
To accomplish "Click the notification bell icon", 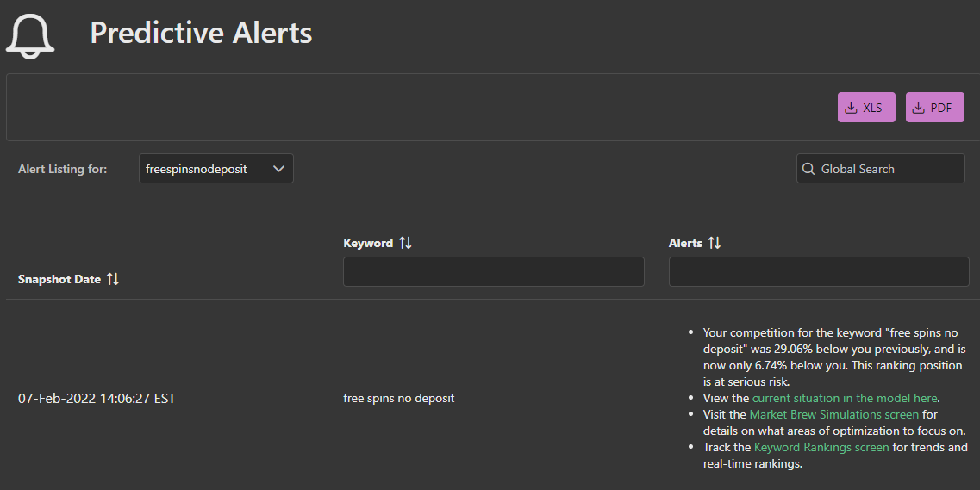I will tap(31, 35).
